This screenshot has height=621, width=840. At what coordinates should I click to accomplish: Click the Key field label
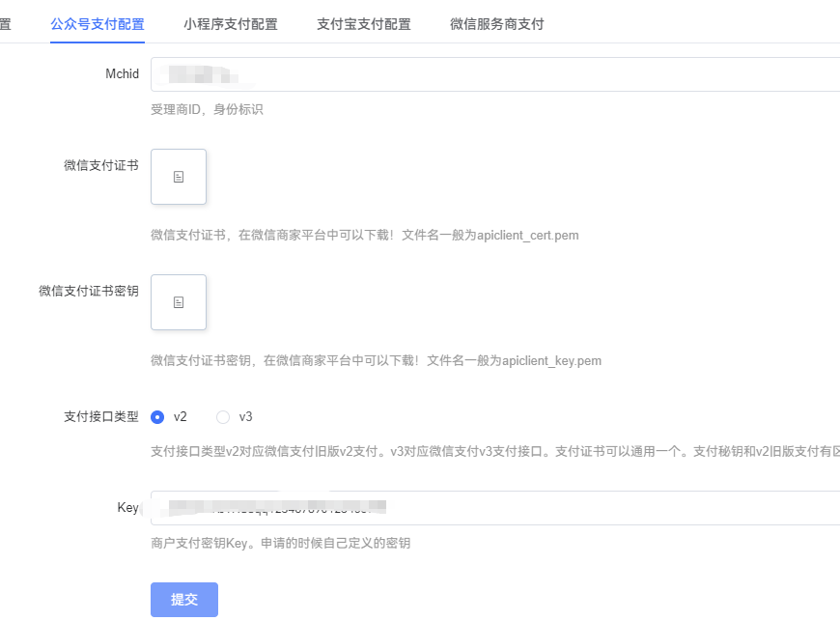[x=128, y=507]
